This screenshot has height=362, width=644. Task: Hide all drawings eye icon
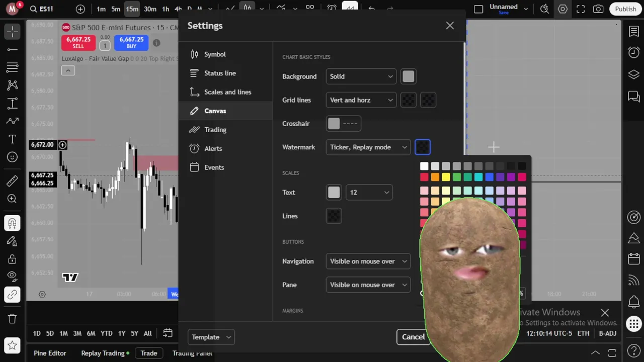click(12, 276)
